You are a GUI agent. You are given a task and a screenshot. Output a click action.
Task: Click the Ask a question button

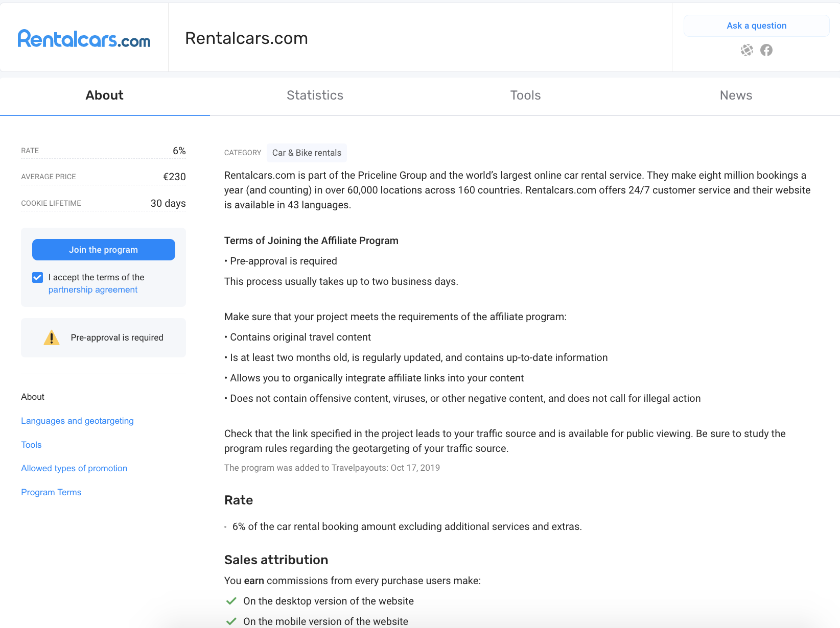756,26
